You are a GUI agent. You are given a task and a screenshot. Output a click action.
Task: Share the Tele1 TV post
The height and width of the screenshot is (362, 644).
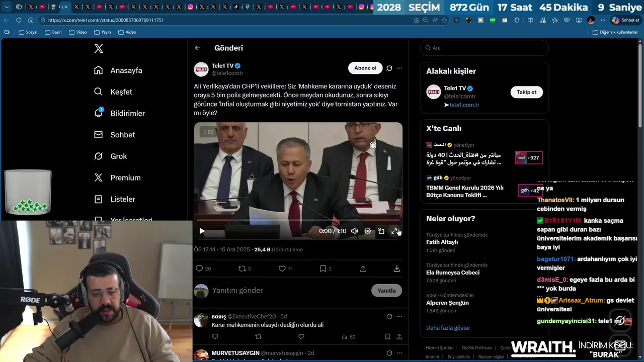coord(363,268)
